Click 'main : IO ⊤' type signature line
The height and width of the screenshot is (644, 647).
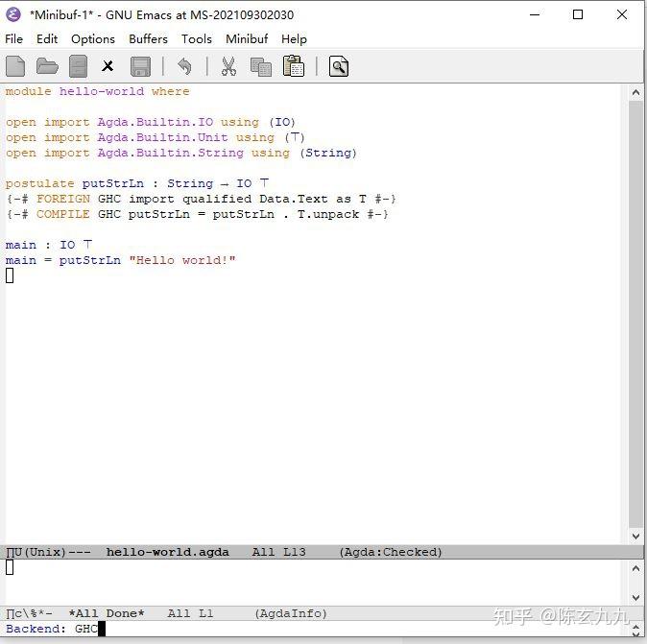49,245
